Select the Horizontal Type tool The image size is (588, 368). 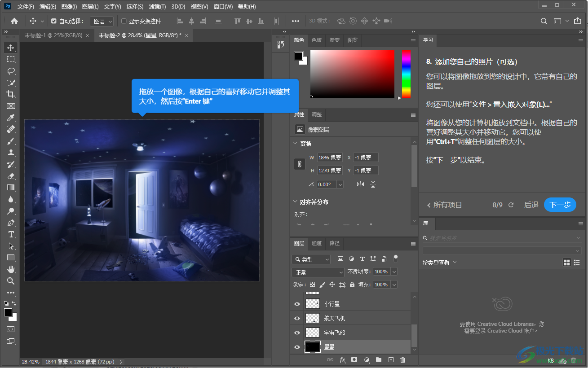pos(11,234)
